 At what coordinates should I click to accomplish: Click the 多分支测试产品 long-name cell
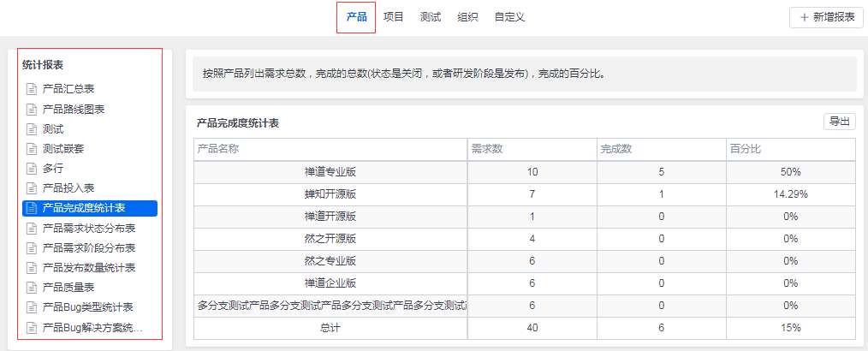tap(330, 306)
